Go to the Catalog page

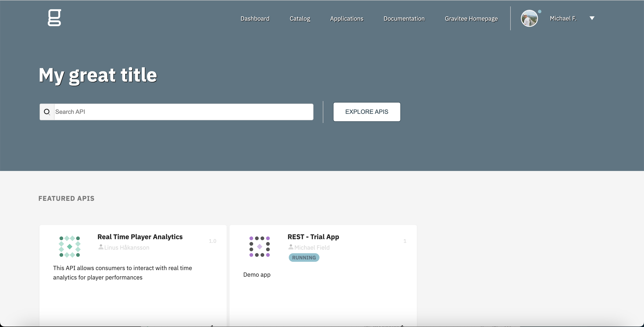tap(300, 19)
